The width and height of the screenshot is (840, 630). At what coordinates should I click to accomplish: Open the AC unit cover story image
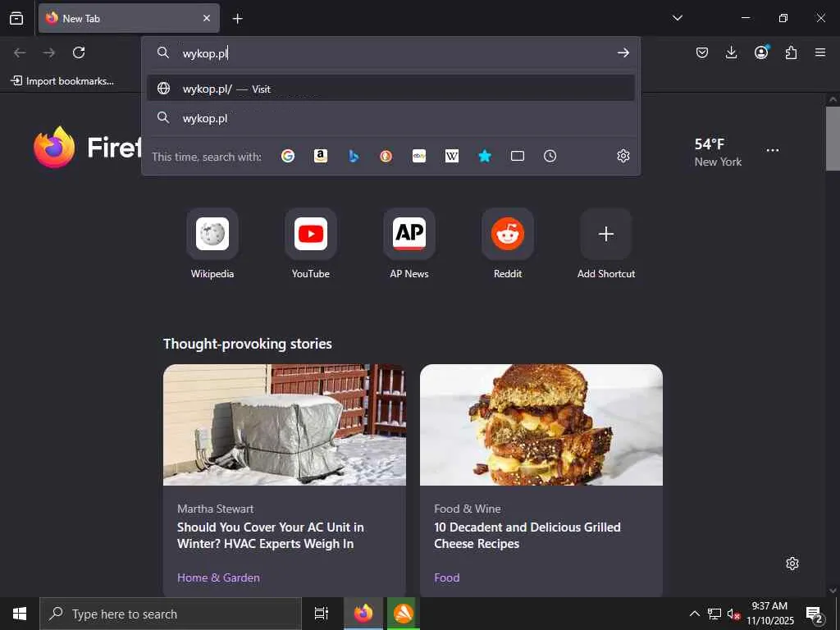pyautogui.click(x=285, y=425)
